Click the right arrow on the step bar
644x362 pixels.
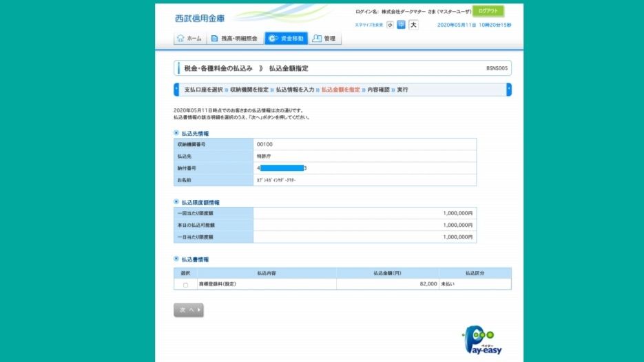click(509, 90)
